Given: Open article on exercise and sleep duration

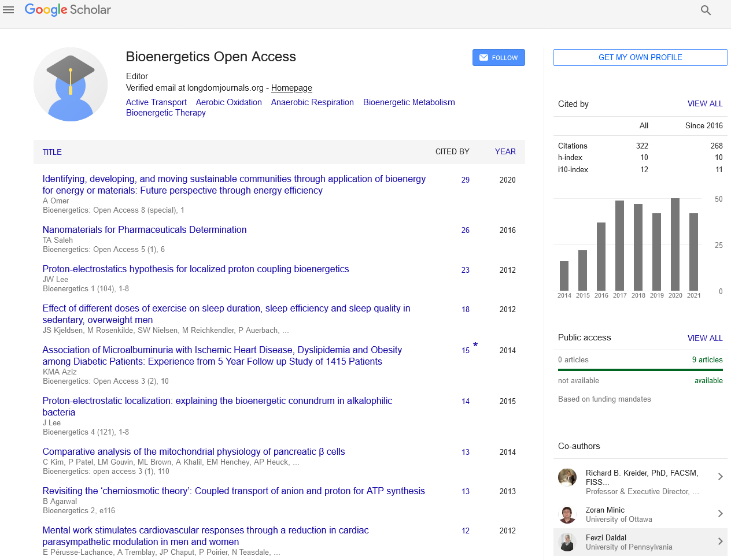Looking at the screenshot, I should pyautogui.click(x=226, y=314).
